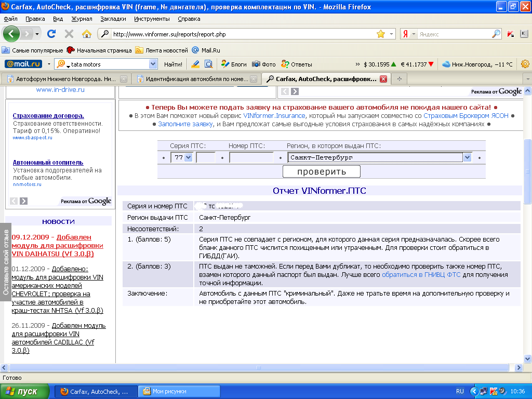Open the Нижний Новгород weather widget
532x399 pixels.
(477, 64)
